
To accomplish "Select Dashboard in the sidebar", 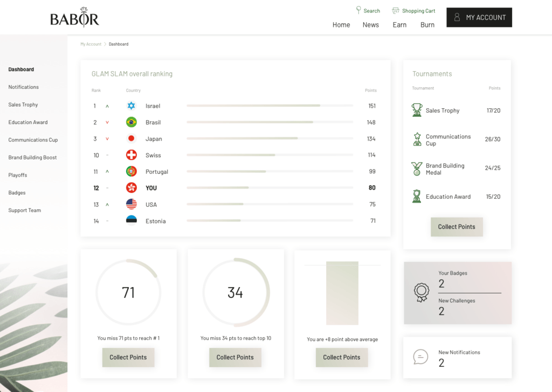I will click(21, 69).
